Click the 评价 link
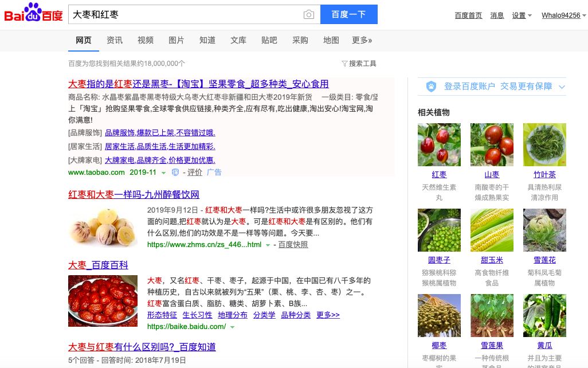Viewport: 588px width, 368px height. click(195, 172)
